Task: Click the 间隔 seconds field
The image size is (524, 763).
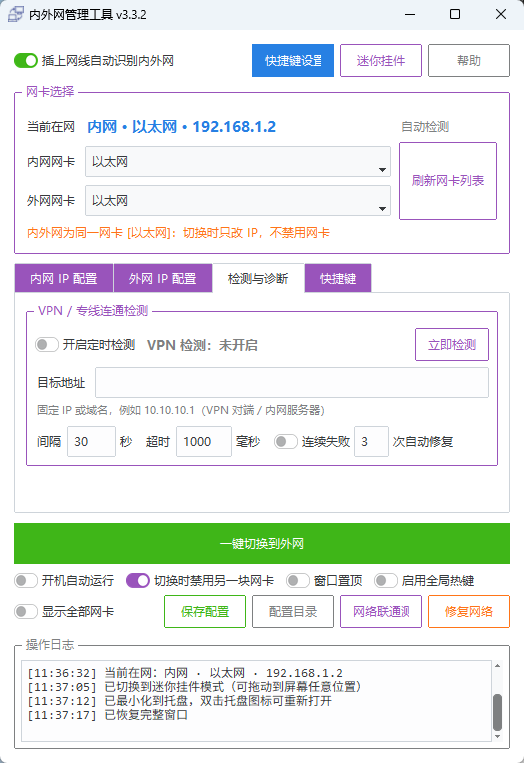Action: 91,442
